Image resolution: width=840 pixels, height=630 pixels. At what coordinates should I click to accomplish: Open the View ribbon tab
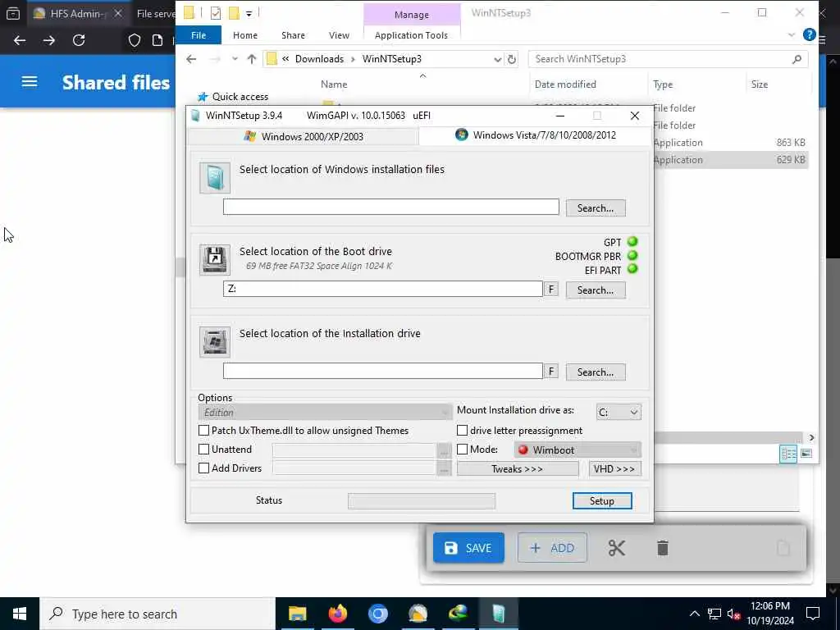(339, 34)
